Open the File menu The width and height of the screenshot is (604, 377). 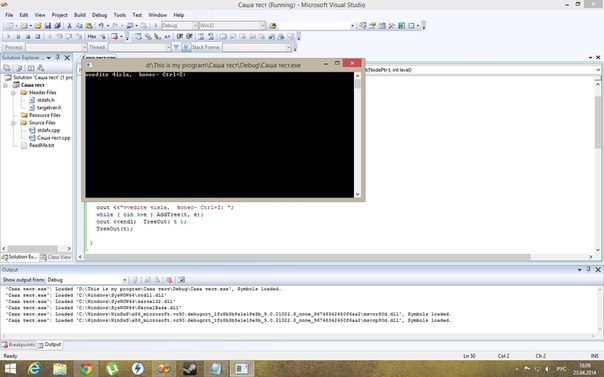pyautogui.click(x=9, y=15)
